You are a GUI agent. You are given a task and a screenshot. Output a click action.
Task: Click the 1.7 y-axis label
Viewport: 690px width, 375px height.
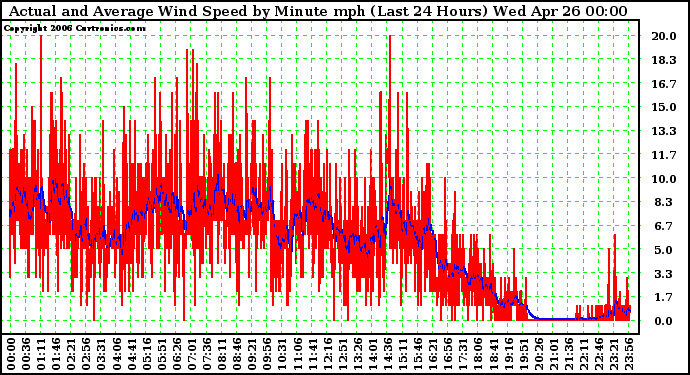664,297
